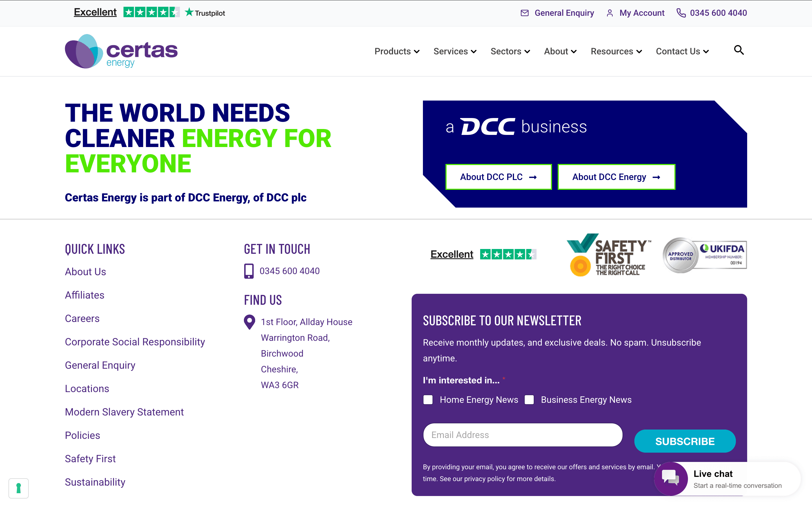Expand the Contact Us dropdown menu

click(682, 51)
